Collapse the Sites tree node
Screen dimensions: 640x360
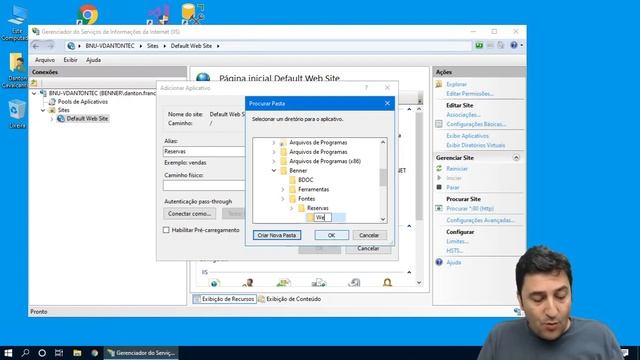43,110
